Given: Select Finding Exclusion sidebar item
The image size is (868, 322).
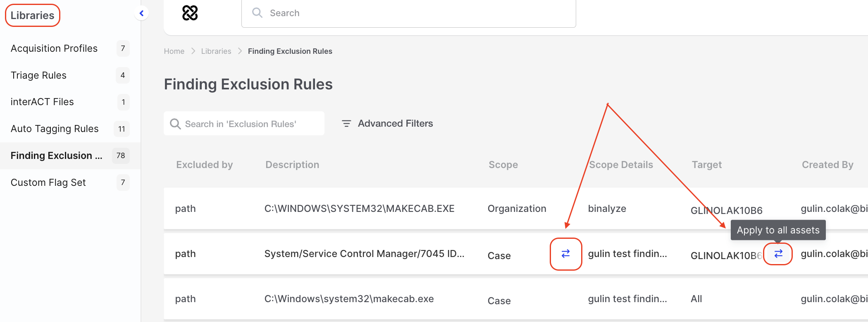Looking at the screenshot, I should point(56,156).
